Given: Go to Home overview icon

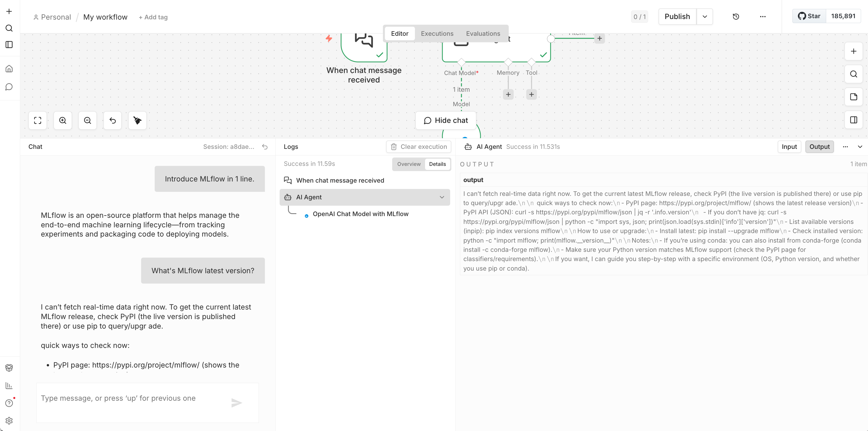Looking at the screenshot, I should [9, 69].
